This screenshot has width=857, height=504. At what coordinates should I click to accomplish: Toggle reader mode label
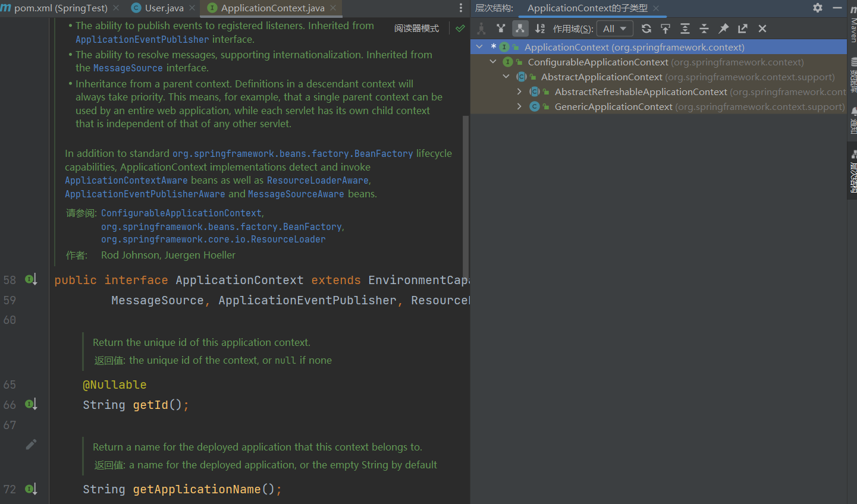pyautogui.click(x=416, y=28)
